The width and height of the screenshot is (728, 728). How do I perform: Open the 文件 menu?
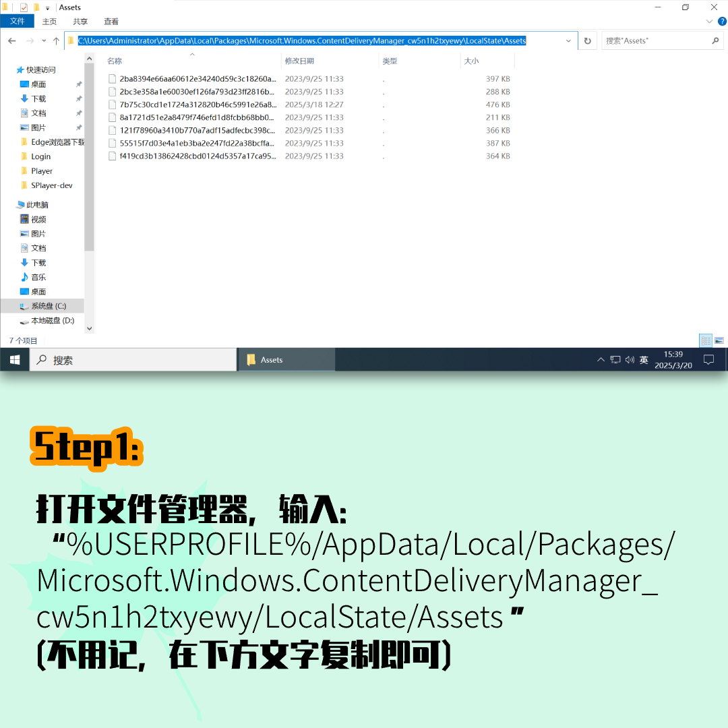(x=18, y=22)
